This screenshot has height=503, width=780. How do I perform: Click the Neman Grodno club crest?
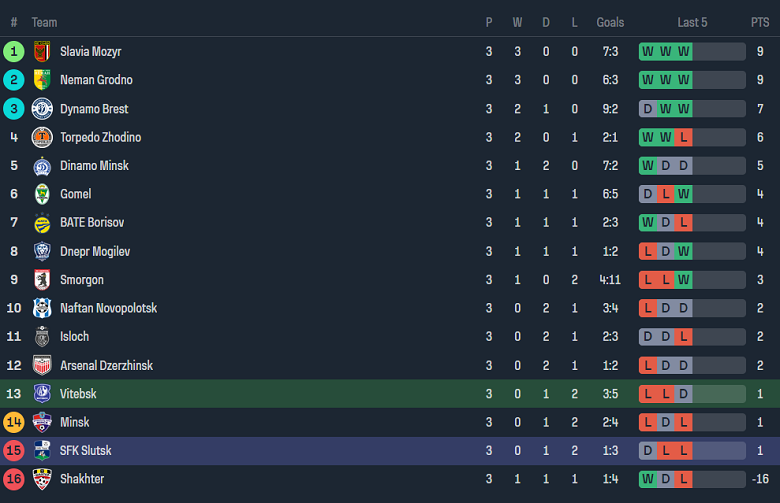pyautogui.click(x=42, y=80)
